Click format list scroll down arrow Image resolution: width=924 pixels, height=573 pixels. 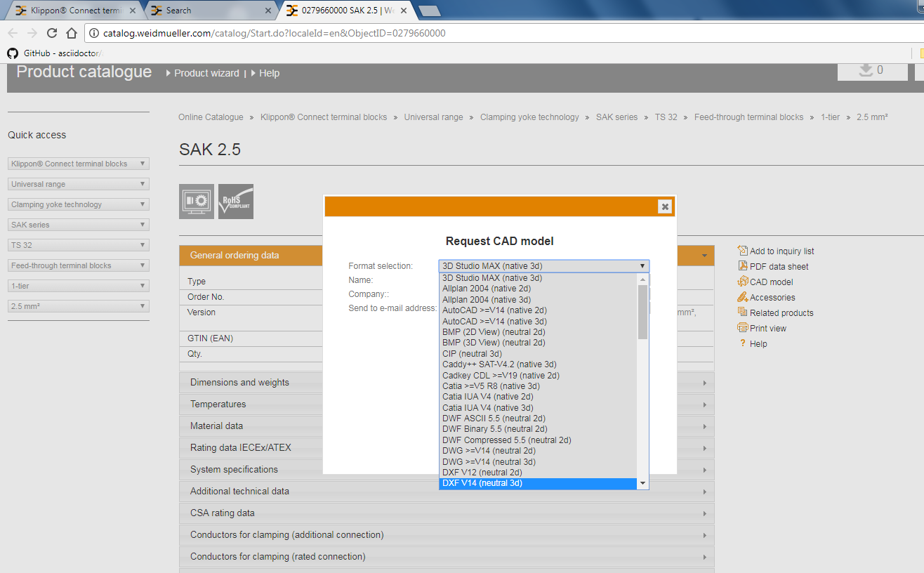pyautogui.click(x=642, y=484)
